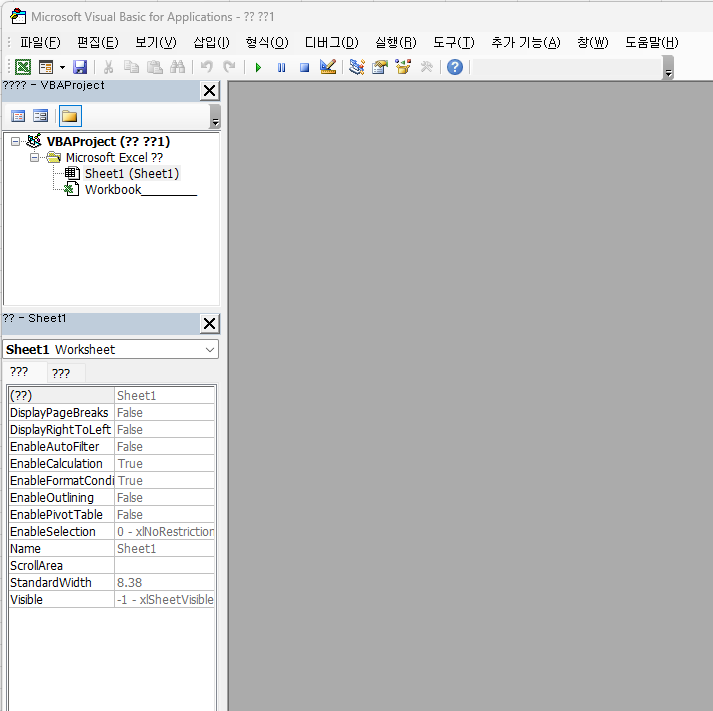This screenshot has height=711, width=713.
Task: Collapse the VBAProject tree node
Action: click(15, 142)
